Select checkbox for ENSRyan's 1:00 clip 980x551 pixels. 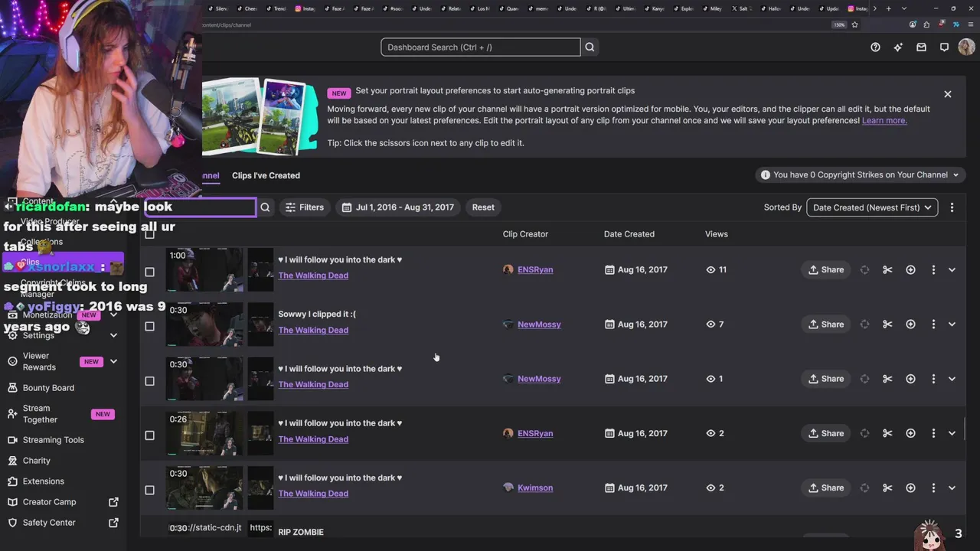(x=149, y=272)
